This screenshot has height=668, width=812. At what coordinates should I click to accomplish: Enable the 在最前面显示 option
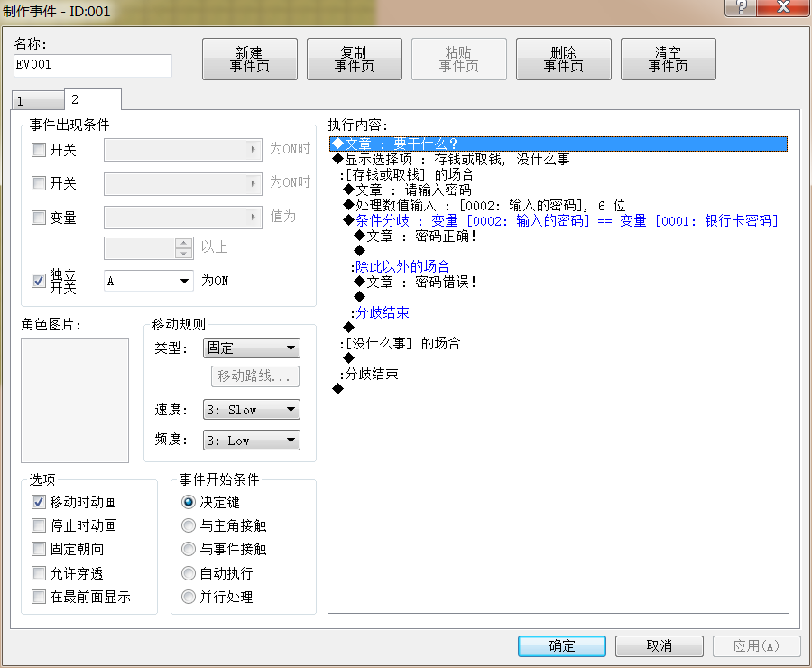(x=39, y=597)
